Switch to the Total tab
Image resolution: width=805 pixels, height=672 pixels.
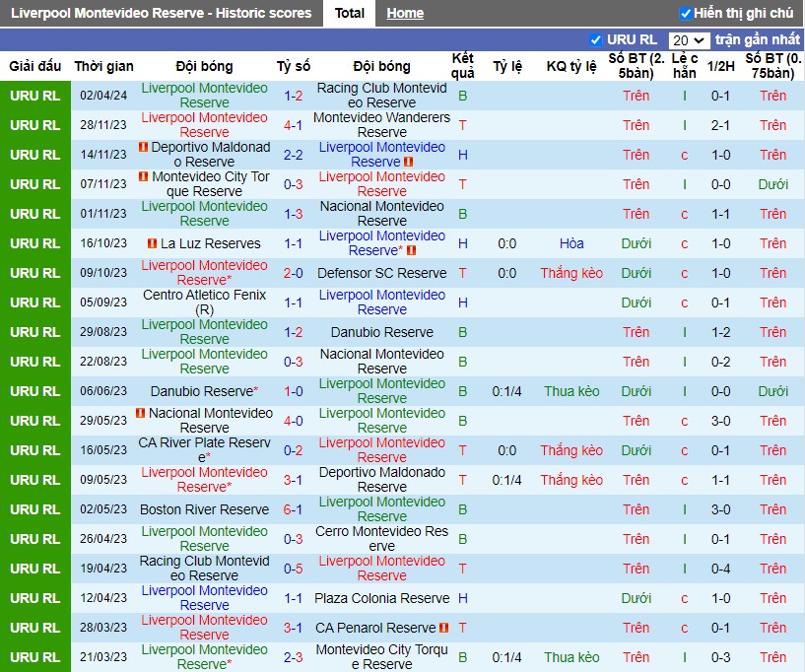[x=349, y=14]
